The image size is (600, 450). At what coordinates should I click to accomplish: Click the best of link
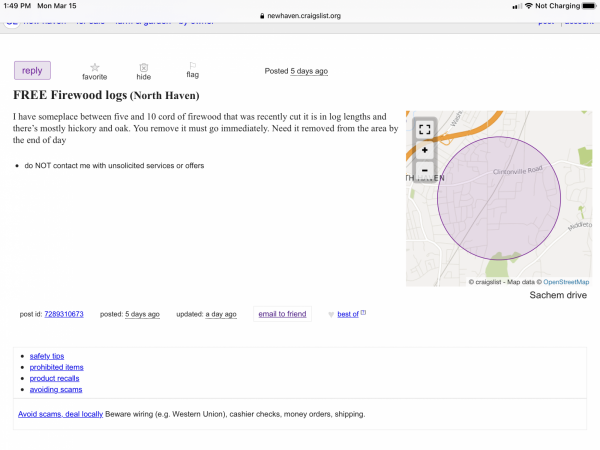(x=348, y=314)
